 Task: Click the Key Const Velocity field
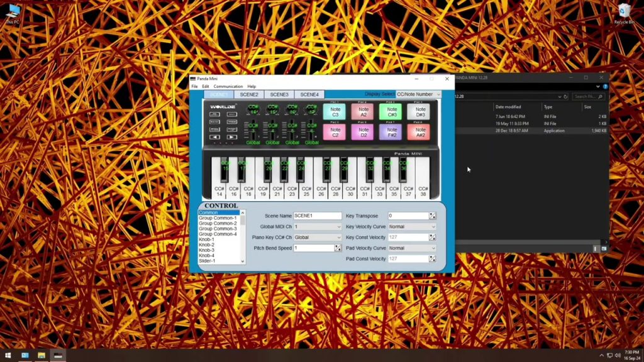[409, 237]
